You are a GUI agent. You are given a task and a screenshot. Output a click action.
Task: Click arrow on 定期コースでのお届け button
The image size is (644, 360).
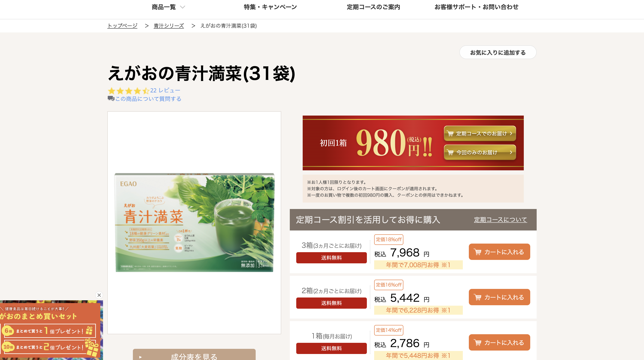click(511, 133)
